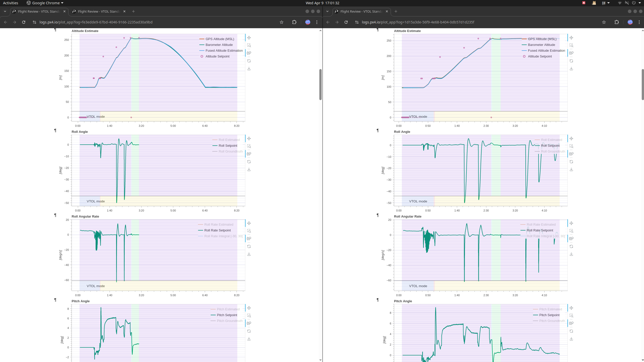Viewport: 644px width, 362px height.
Task: Reset the right Roll Angle plot
Action: (571, 162)
